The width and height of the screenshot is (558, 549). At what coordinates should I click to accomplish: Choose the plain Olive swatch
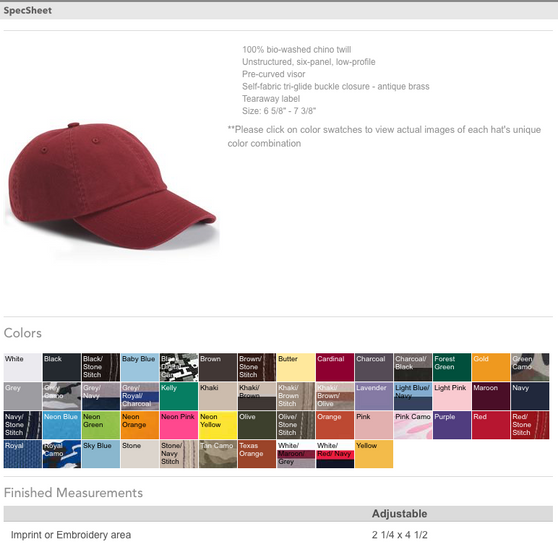click(x=257, y=425)
